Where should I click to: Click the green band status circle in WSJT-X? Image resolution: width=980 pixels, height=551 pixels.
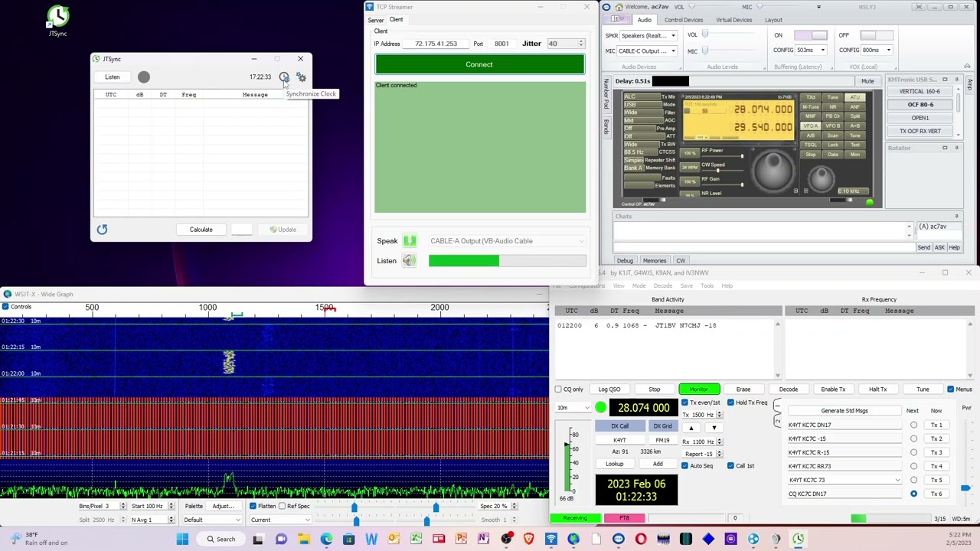600,408
